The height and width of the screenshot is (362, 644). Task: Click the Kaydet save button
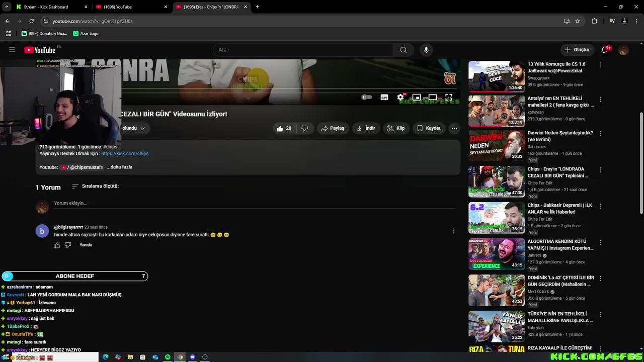coord(429,128)
